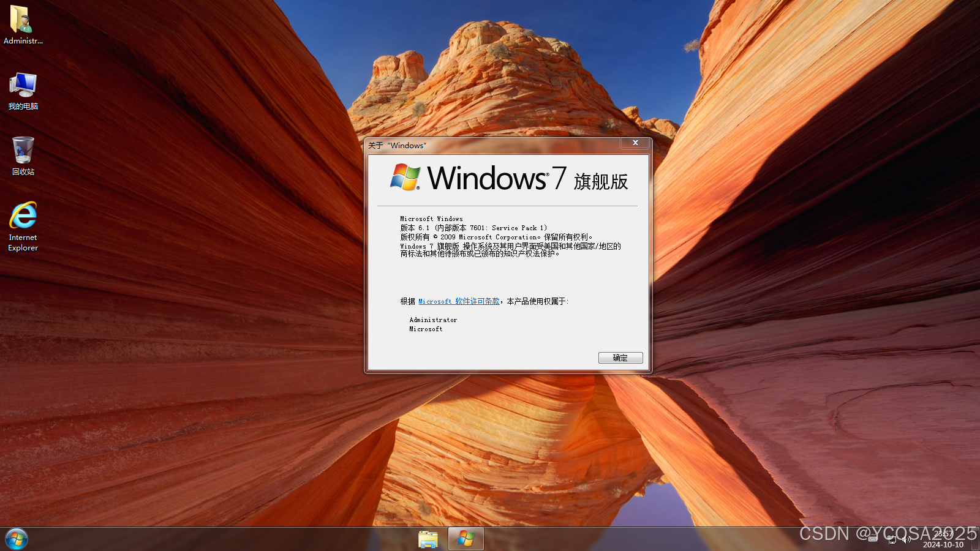Open the volume speaker tray icon
980x551 pixels.
click(907, 539)
